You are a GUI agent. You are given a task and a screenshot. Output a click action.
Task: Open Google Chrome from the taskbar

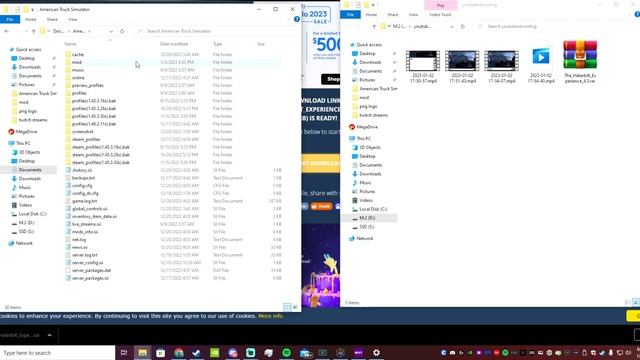pyautogui.click(x=179, y=353)
